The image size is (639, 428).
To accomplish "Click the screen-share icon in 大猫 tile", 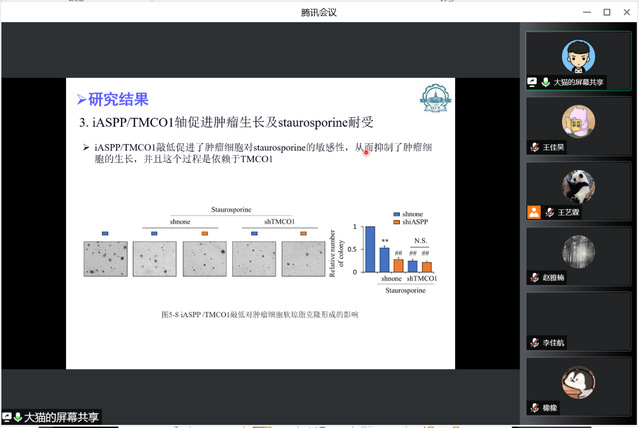I will click(533, 82).
